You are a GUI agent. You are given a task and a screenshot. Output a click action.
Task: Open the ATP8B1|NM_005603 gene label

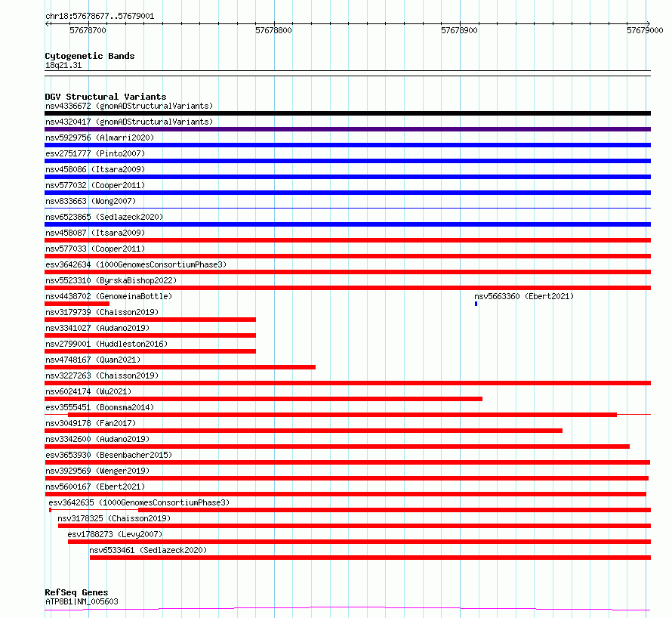(82, 601)
